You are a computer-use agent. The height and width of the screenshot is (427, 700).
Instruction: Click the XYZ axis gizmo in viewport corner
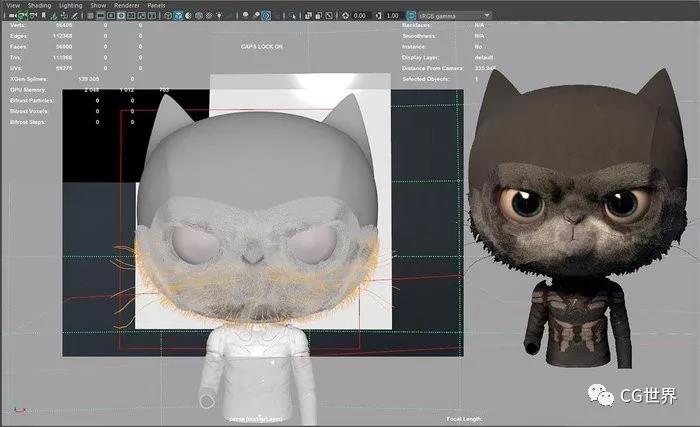tap(19, 408)
